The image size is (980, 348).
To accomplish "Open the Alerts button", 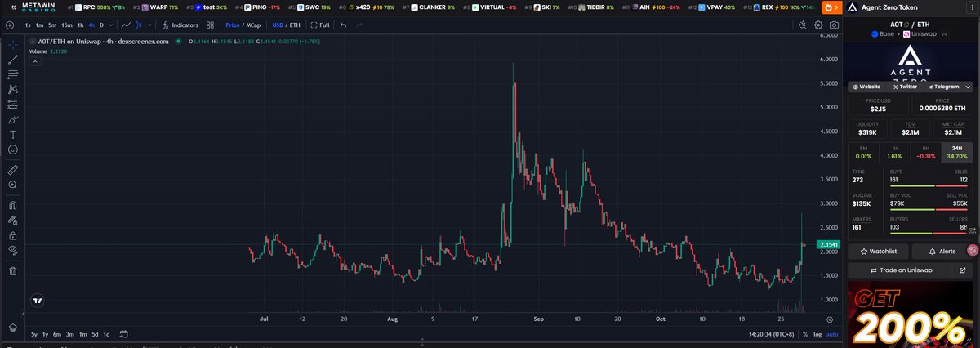I will (942, 252).
